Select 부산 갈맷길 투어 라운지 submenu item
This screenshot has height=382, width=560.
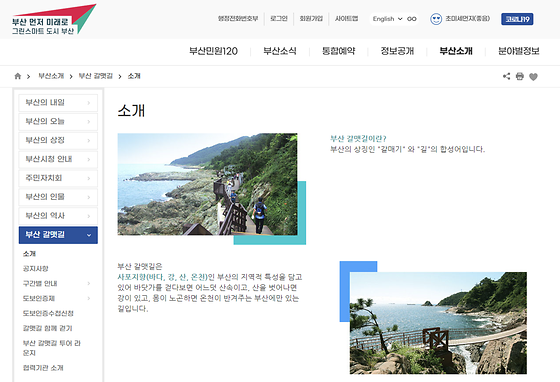tap(52, 348)
